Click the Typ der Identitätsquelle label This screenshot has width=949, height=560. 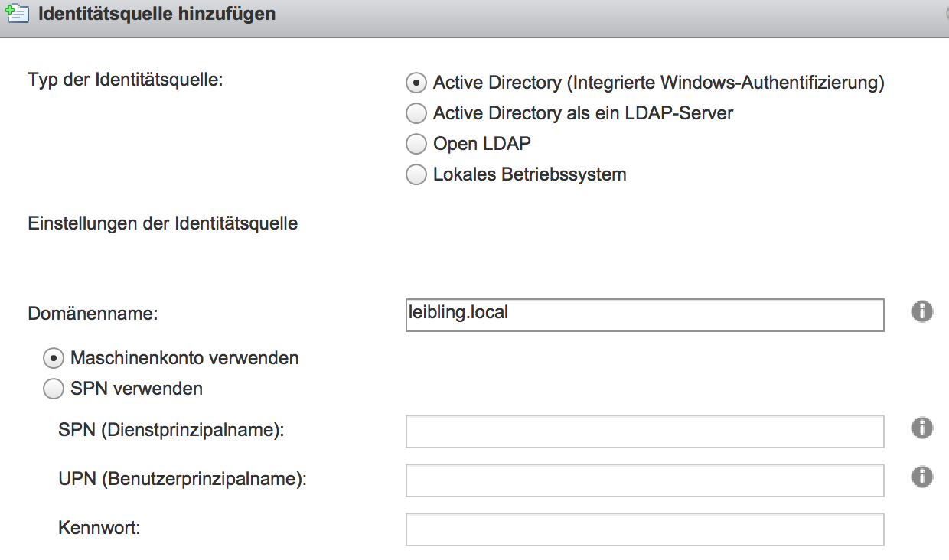(125, 80)
